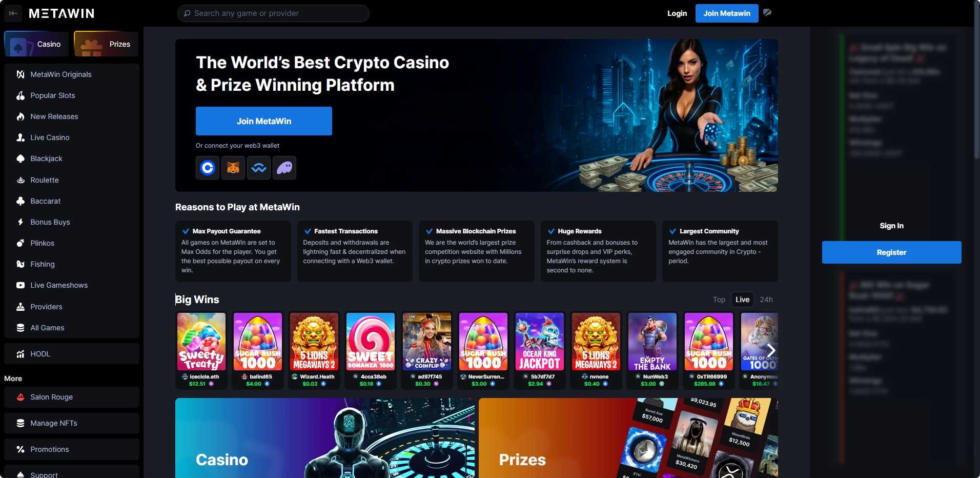Open chat using the speech bubble icon

coord(767,13)
